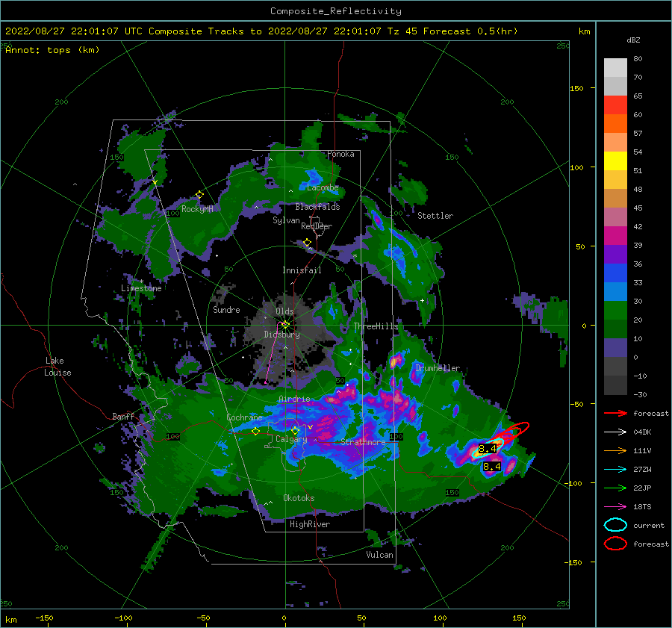
Task: Click the yellow diamond marker below RedDeer
Action: coord(307,243)
